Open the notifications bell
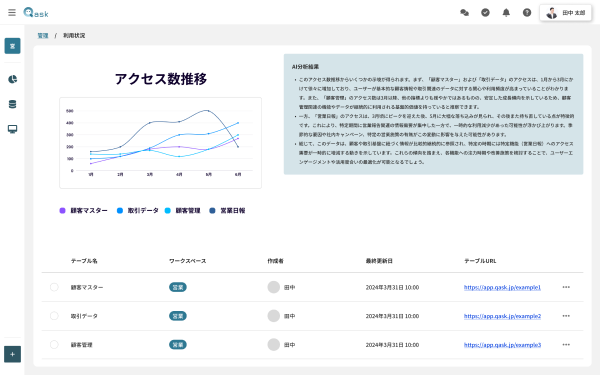This screenshot has width=600, height=375. pyautogui.click(x=506, y=13)
